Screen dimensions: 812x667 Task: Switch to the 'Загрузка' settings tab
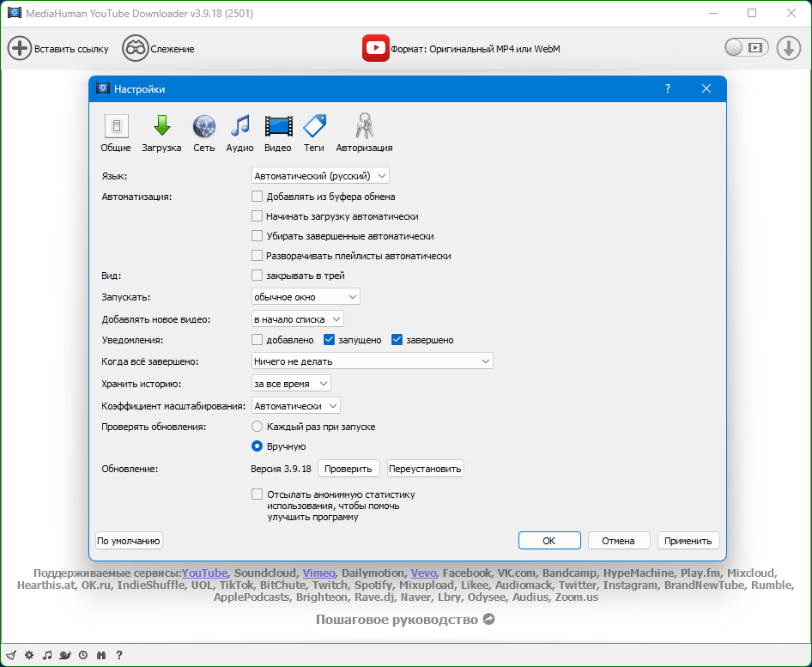point(161,134)
